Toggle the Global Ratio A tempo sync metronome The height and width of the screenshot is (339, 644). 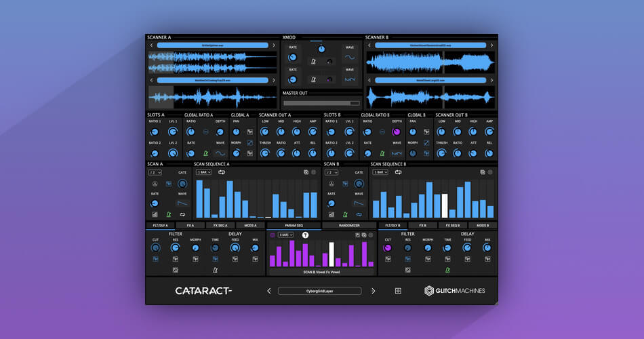click(206, 154)
